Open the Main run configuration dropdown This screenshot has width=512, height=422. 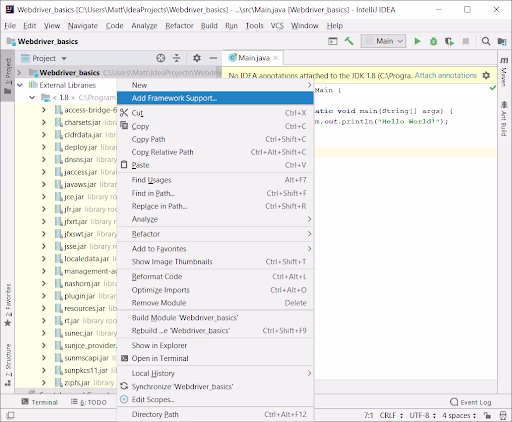(x=383, y=41)
